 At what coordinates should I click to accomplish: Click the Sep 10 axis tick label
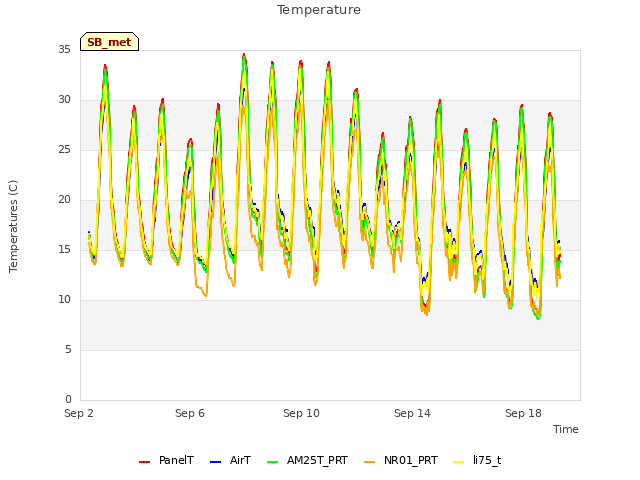point(301,413)
